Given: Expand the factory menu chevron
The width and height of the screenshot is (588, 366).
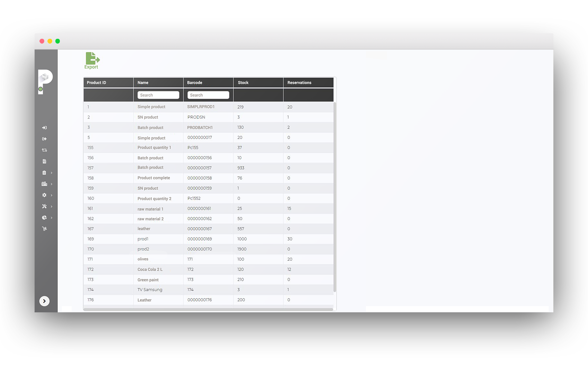Looking at the screenshot, I should [52, 184].
